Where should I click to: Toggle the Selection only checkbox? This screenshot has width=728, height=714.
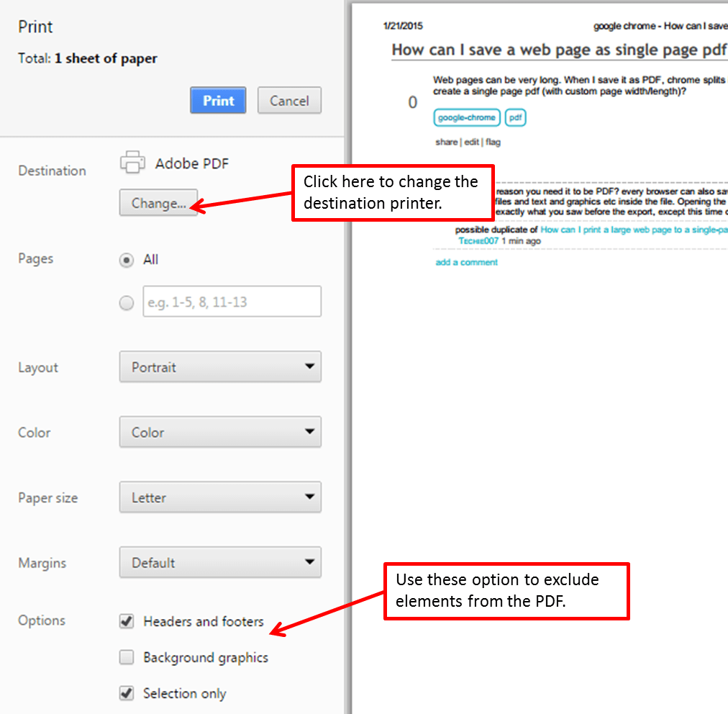(127, 693)
